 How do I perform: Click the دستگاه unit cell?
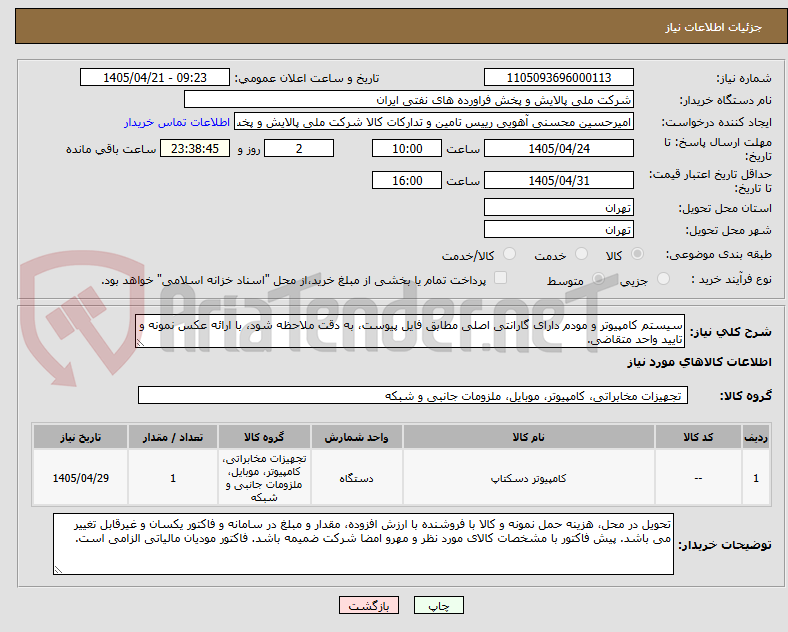[x=356, y=478]
